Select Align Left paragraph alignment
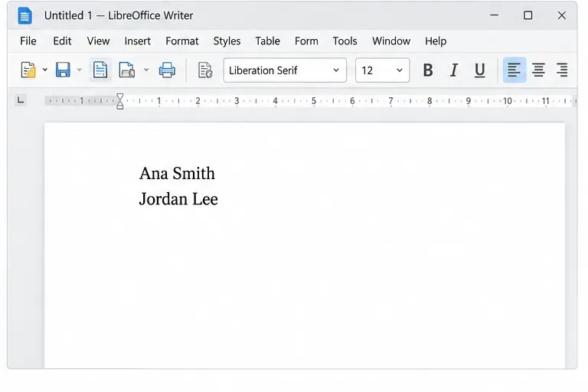588x392 pixels. tap(514, 70)
